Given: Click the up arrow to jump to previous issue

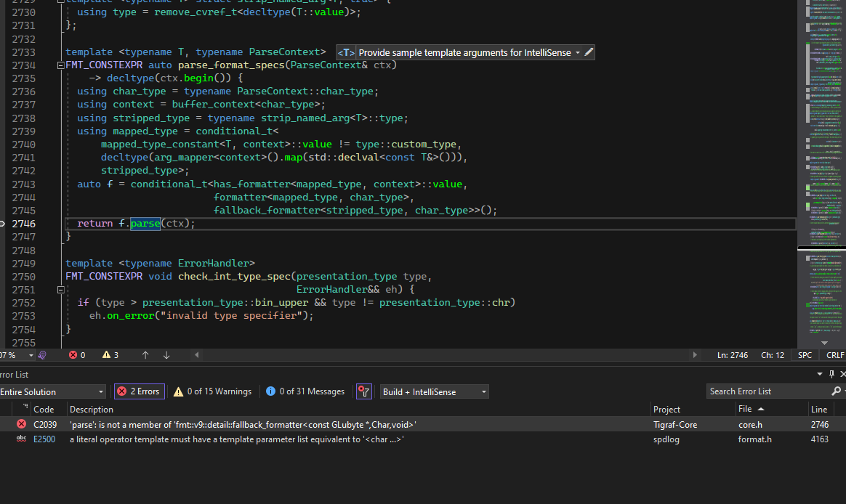Looking at the screenshot, I should (145, 355).
